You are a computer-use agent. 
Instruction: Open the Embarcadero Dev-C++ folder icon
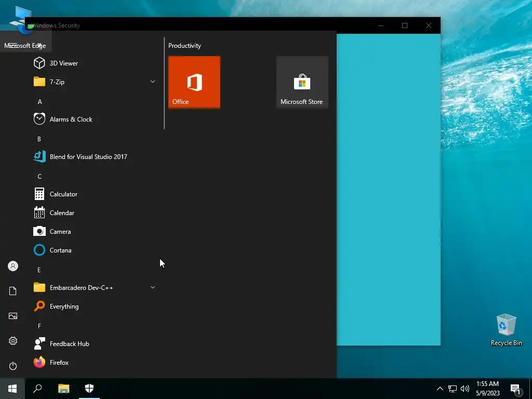(x=39, y=287)
